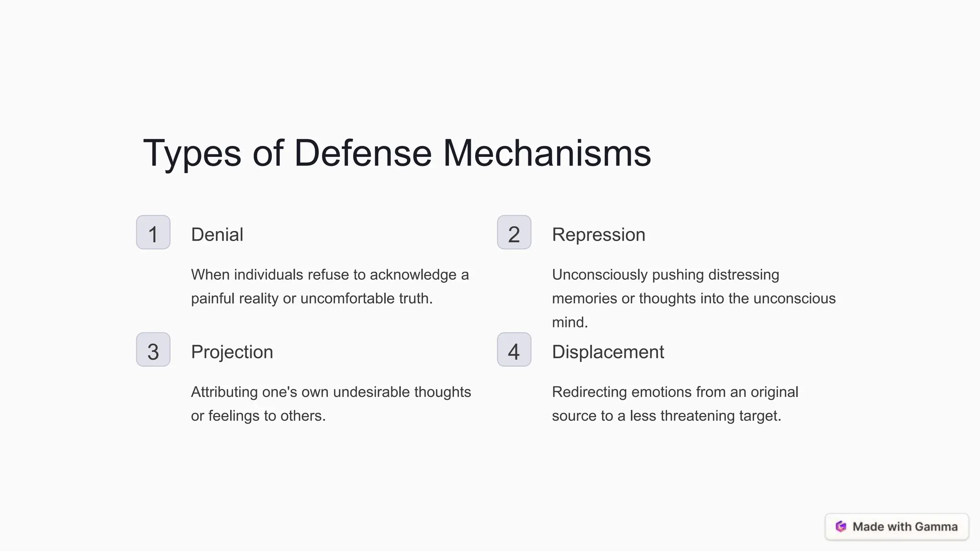The width and height of the screenshot is (980, 551).
Task: Open the Made with Gamma badge
Action: pyautogui.click(x=897, y=527)
